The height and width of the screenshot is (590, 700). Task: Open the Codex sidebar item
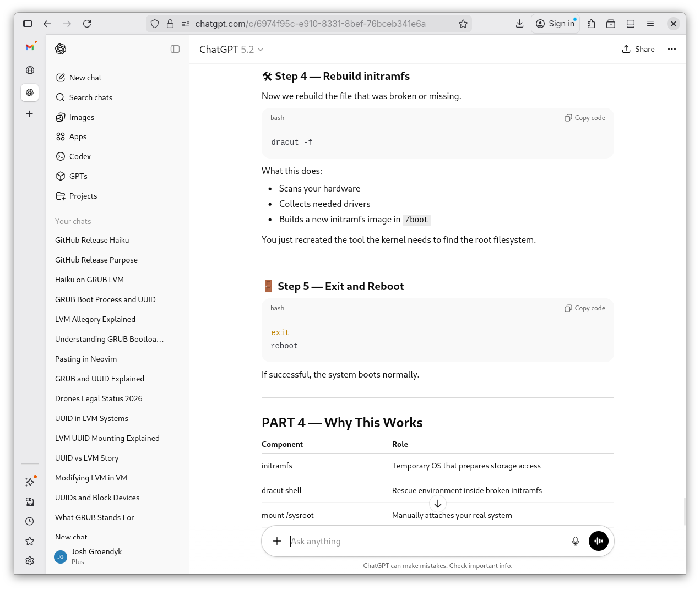[80, 156]
